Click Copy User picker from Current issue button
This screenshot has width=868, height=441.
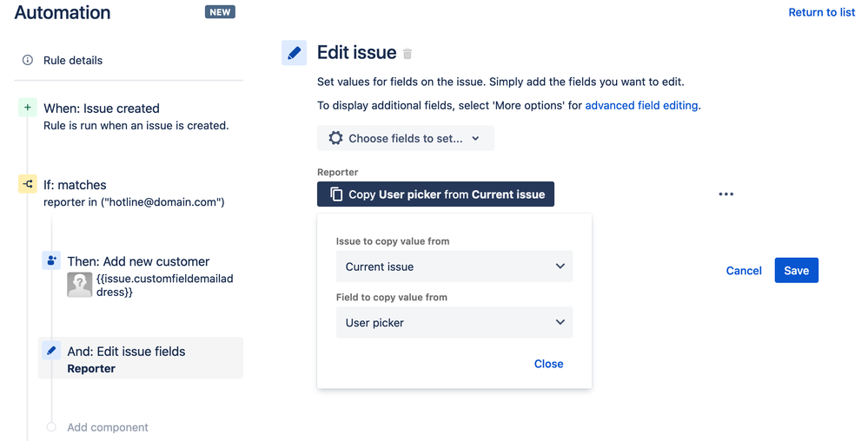pyautogui.click(x=435, y=194)
